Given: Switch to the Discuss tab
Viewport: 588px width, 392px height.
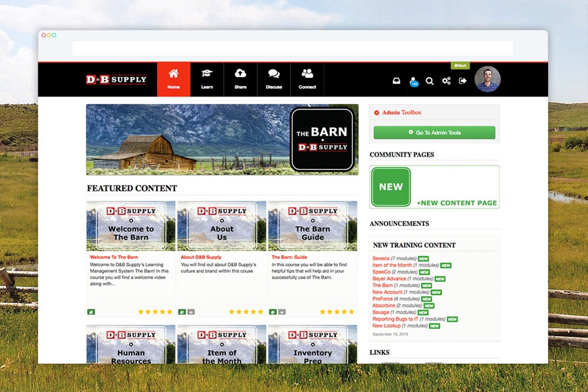Looking at the screenshot, I should click(x=273, y=78).
